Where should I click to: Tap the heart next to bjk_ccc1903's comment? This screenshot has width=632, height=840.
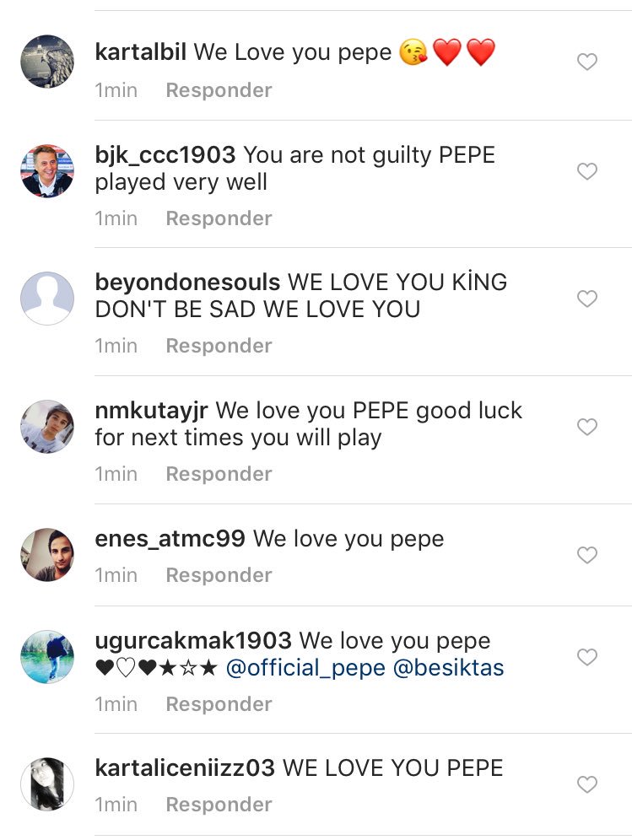[586, 171]
